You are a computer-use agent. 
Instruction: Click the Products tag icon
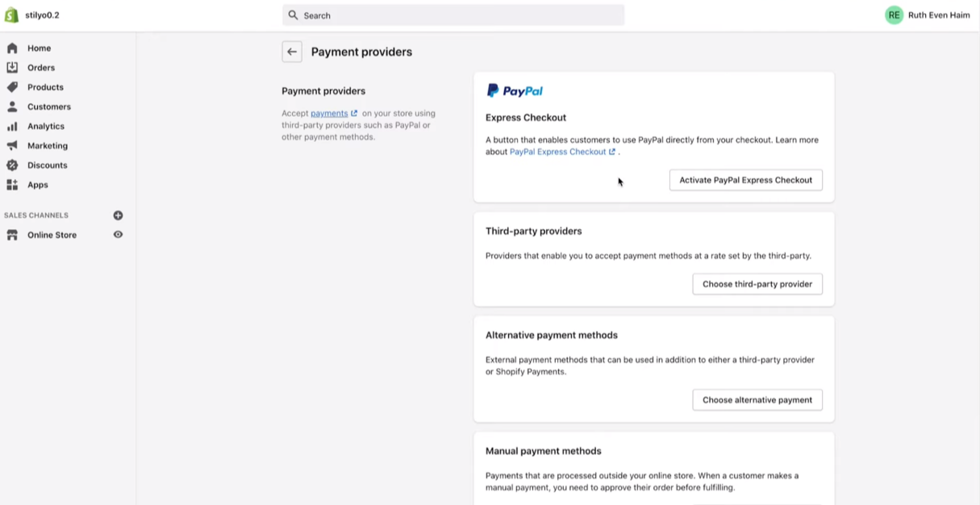[12, 87]
